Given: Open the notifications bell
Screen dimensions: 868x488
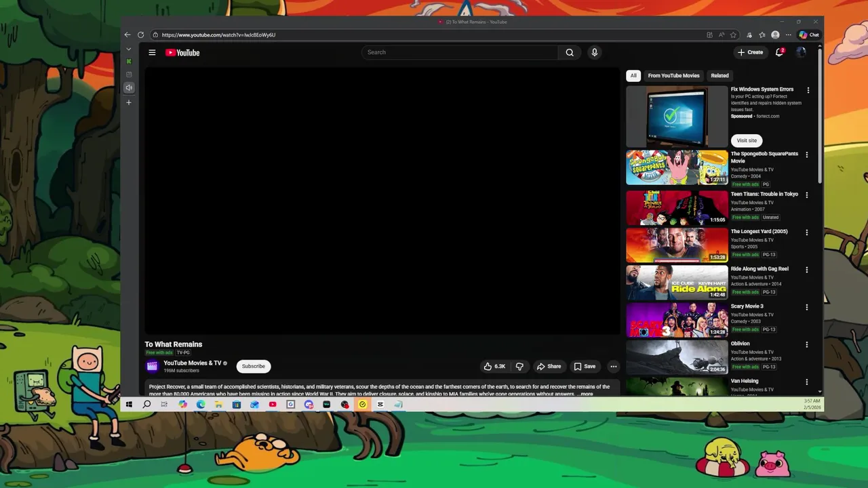Looking at the screenshot, I should (x=780, y=52).
